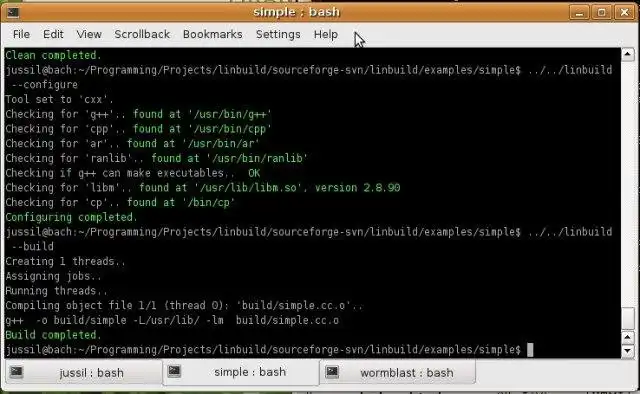Open the Settings menu
The height and width of the screenshot is (394, 640).
coord(278,34)
